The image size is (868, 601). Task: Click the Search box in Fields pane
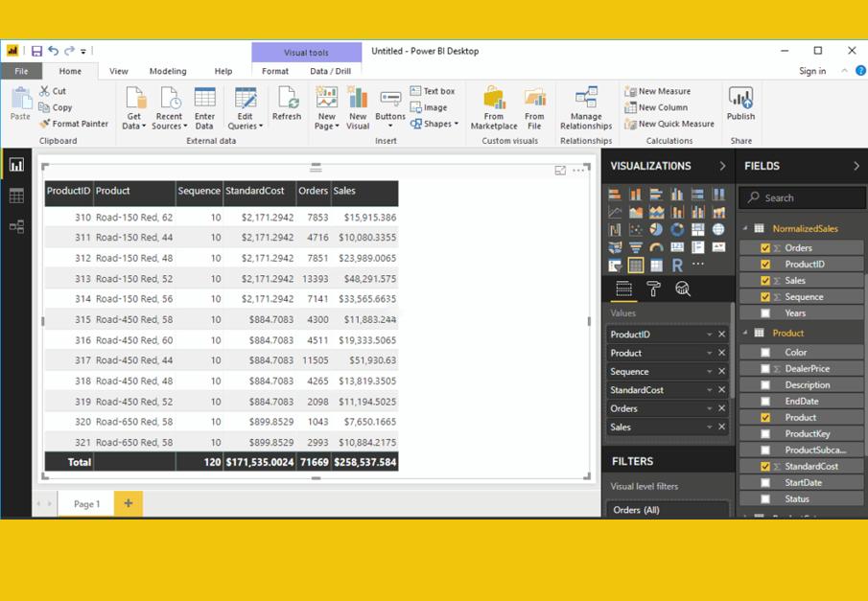802,197
